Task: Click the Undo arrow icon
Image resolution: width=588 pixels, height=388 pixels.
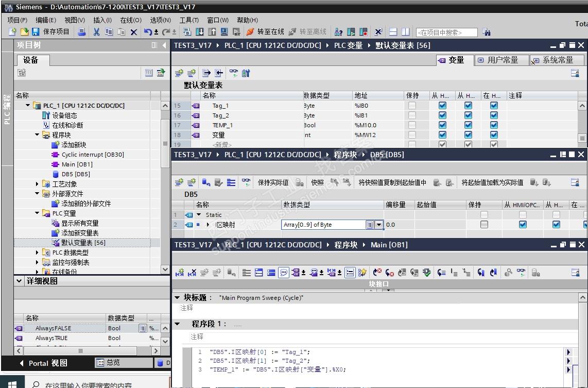Action: click(148, 32)
